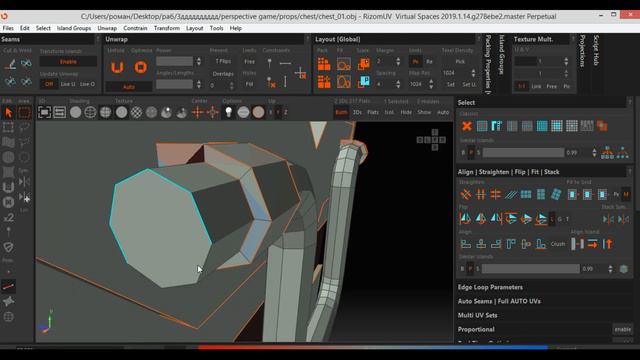Click the light bulb icon under Options

(x=229, y=112)
